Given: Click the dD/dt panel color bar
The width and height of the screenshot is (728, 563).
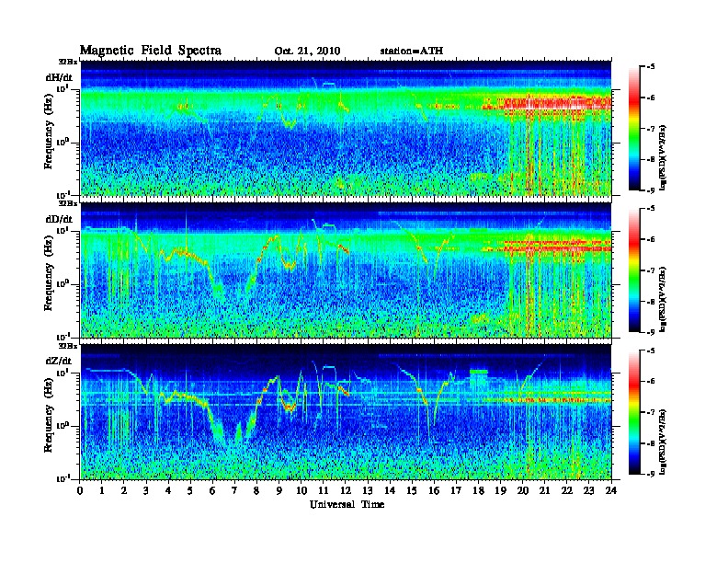Looking at the screenshot, I should click(x=634, y=270).
